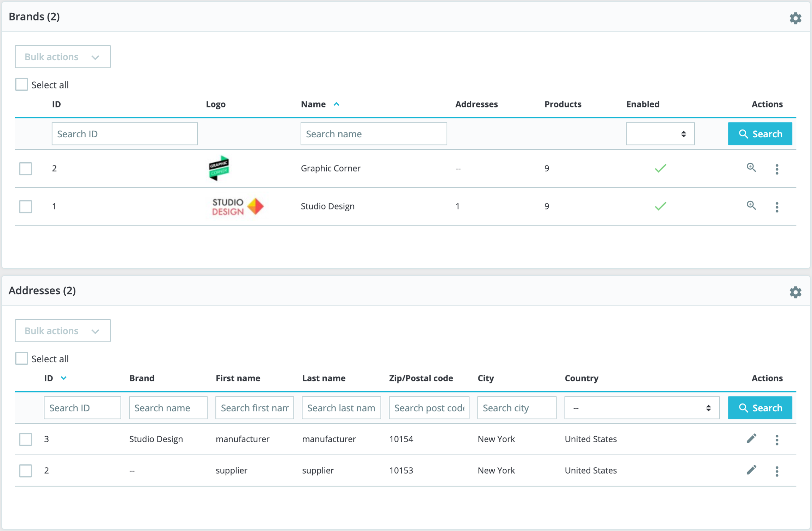Open Enabled filter dropdown in Brands
The height and width of the screenshot is (531, 812).
pos(660,134)
